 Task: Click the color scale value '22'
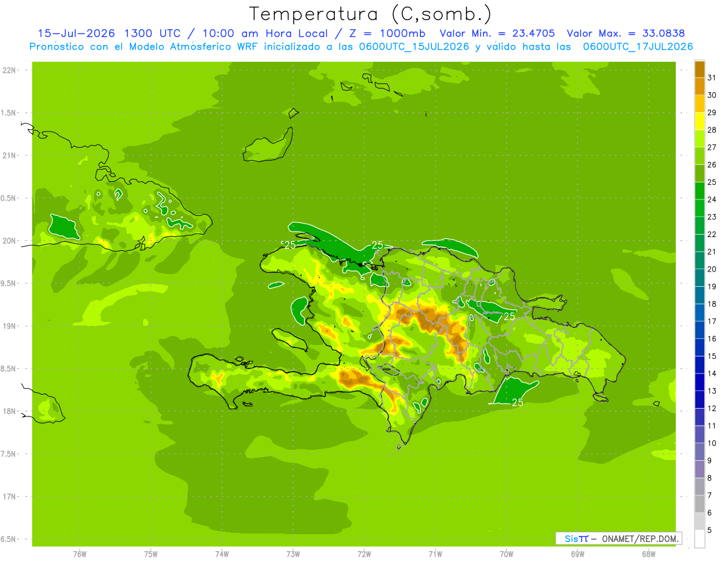713,234
